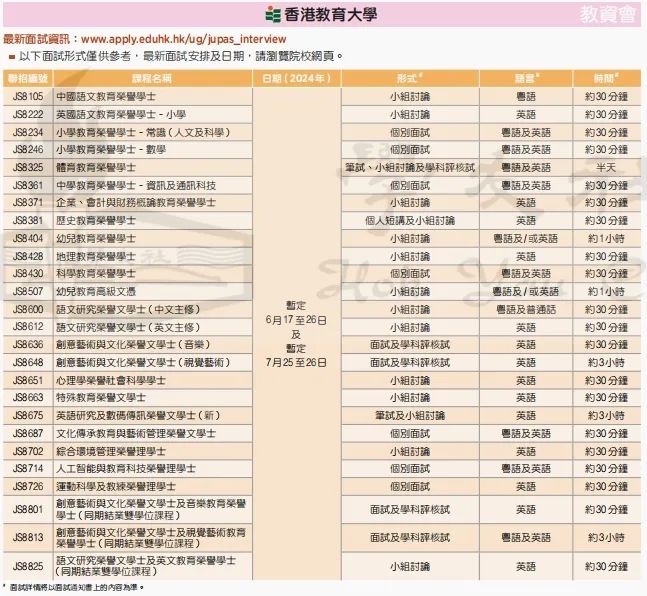
Task: Click the 語言 column header
Action: click(x=526, y=78)
